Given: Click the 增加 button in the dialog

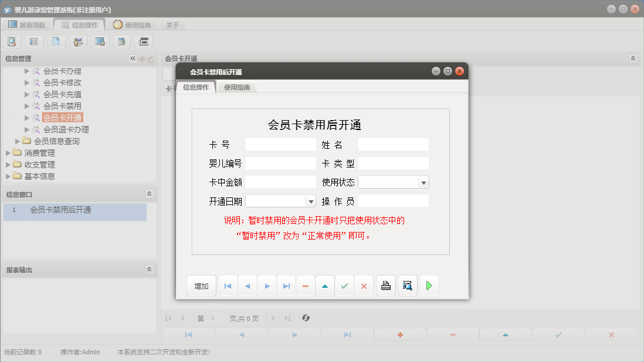Looking at the screenshot, I should tap(201, 285).
